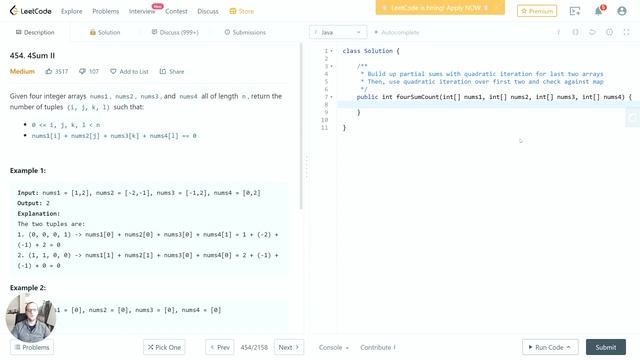Toggle the Autocomplete option
640x360 pixels.
pyautogui.click(x=397, y=32)
